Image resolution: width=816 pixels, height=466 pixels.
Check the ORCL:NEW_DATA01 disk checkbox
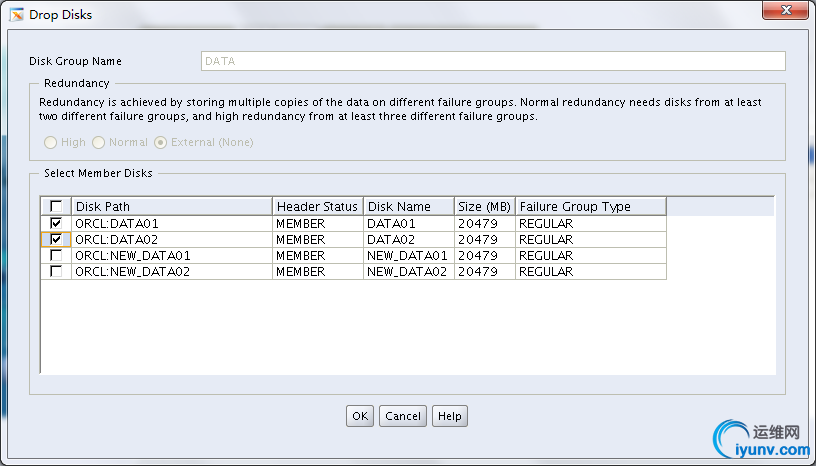point(56,255)
